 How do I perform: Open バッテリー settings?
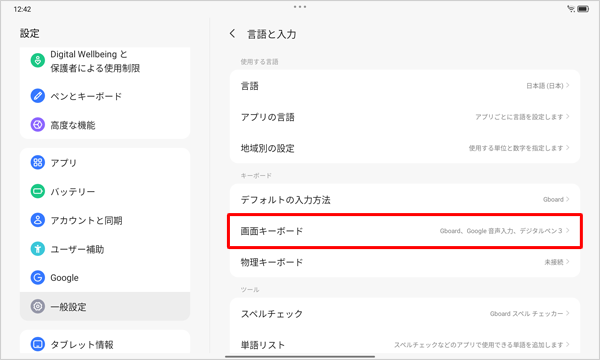tap(105, 191)
